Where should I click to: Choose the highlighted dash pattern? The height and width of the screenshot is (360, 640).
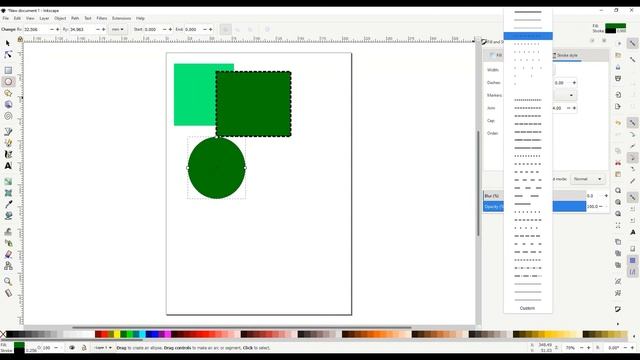coord(528,36)
